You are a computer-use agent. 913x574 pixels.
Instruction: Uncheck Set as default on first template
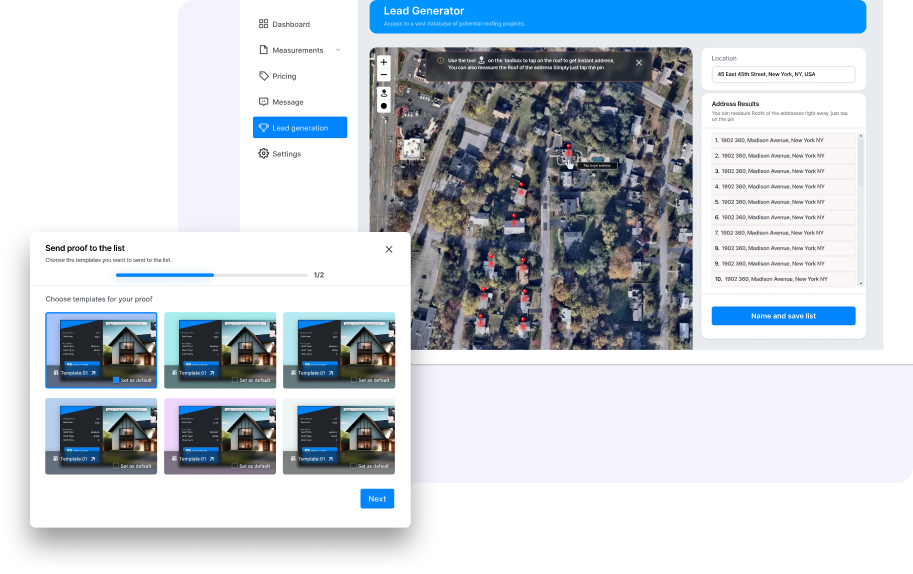[x=116, y=380]
